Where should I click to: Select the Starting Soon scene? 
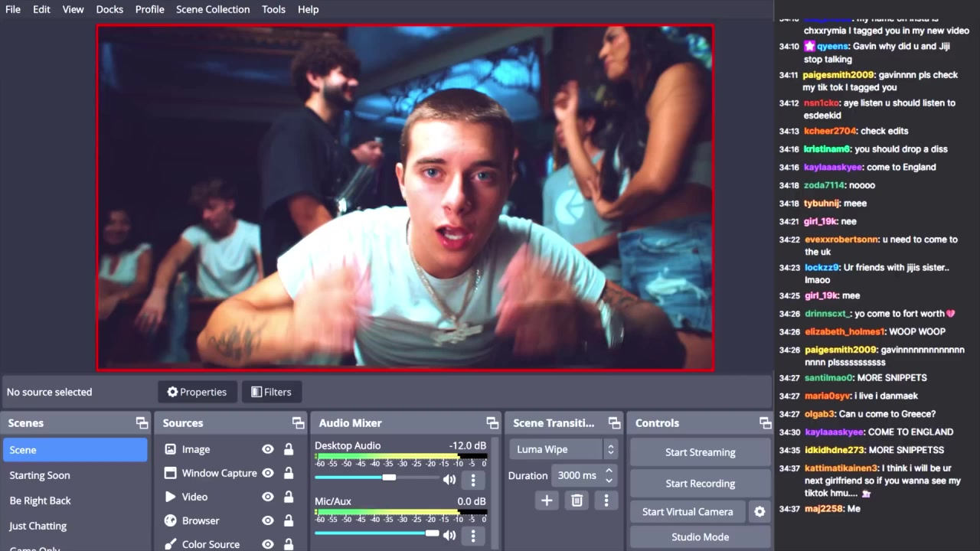(x=40, y=475)
